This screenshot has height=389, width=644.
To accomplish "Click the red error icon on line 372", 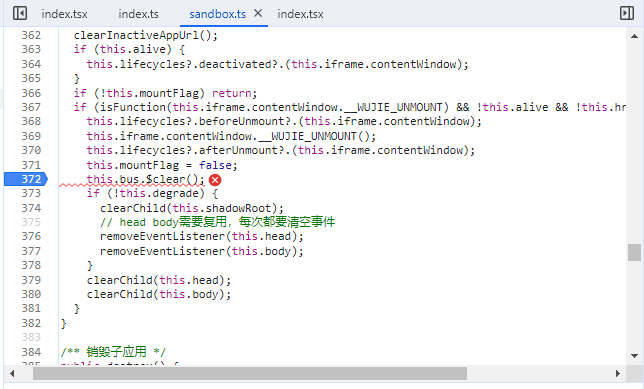I will tap(215, 180).
